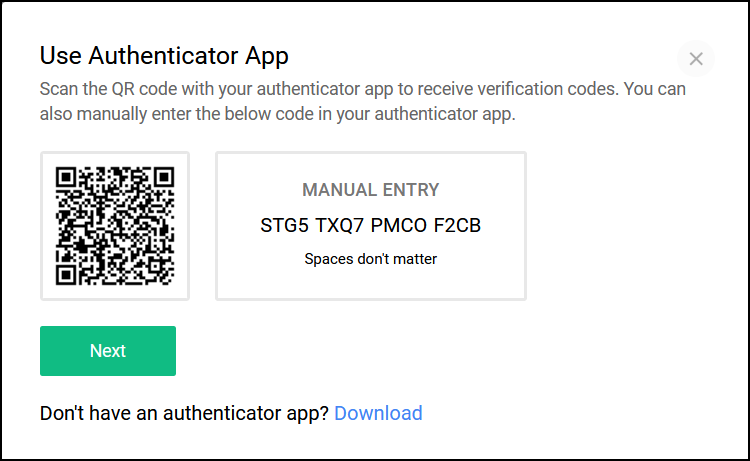This screenshot has height=461, width=750.
Task: Click "Don't have an authenticator app?" text
Action: click(x=184, y=413)
